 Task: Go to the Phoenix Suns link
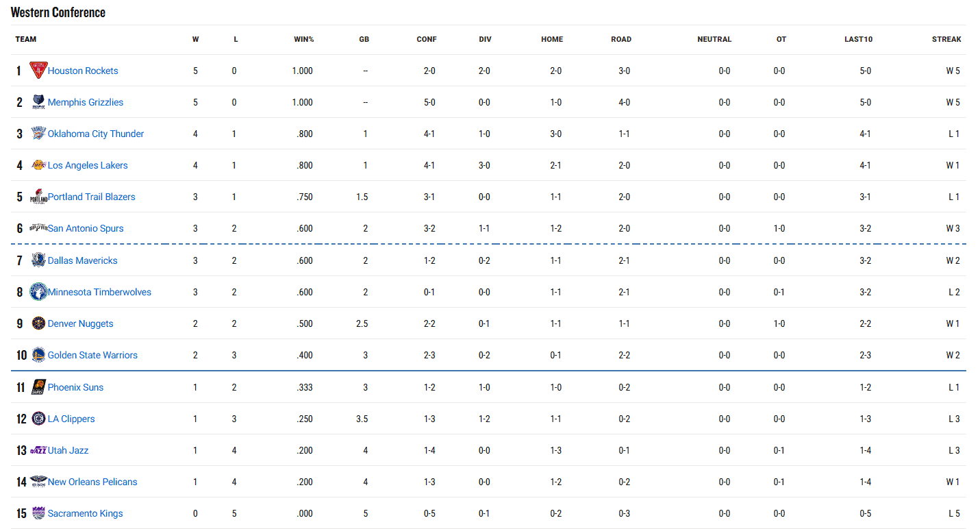tap(75, 387)
